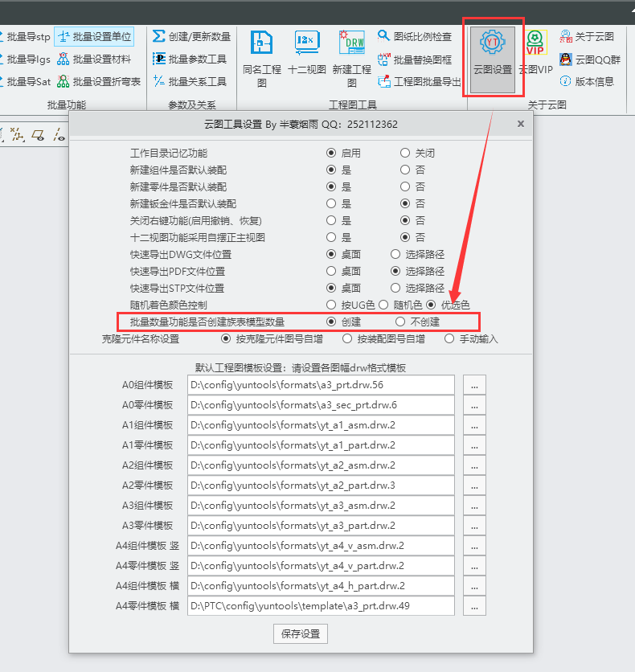Click 批量导Sat button

[x=25, y=81]
